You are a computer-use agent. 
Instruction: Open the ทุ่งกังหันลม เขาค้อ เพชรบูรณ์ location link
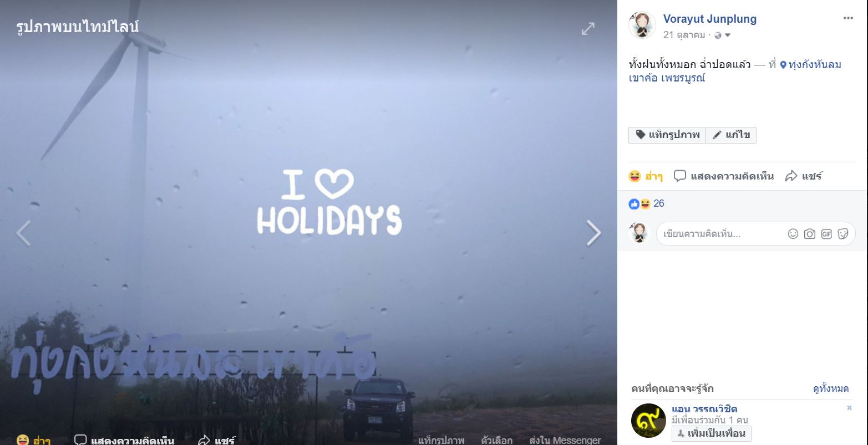735,71
